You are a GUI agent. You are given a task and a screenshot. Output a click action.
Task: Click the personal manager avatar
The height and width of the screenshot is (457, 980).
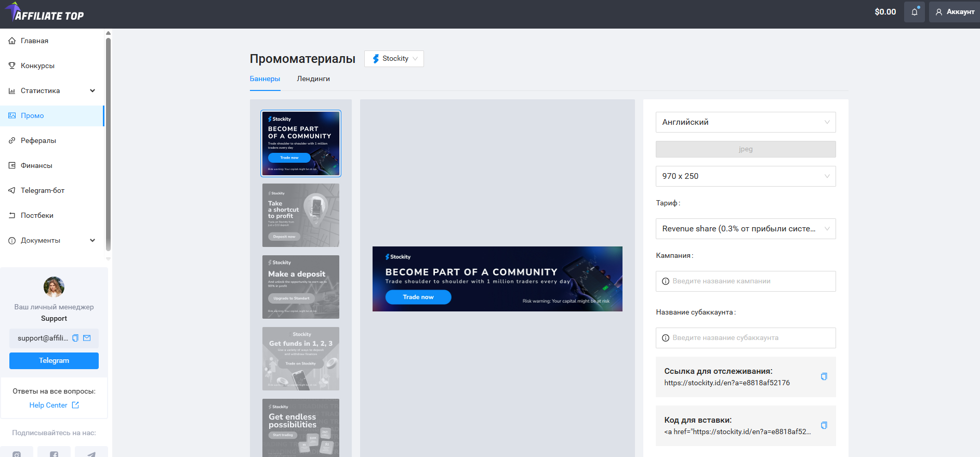pos(54,287)
